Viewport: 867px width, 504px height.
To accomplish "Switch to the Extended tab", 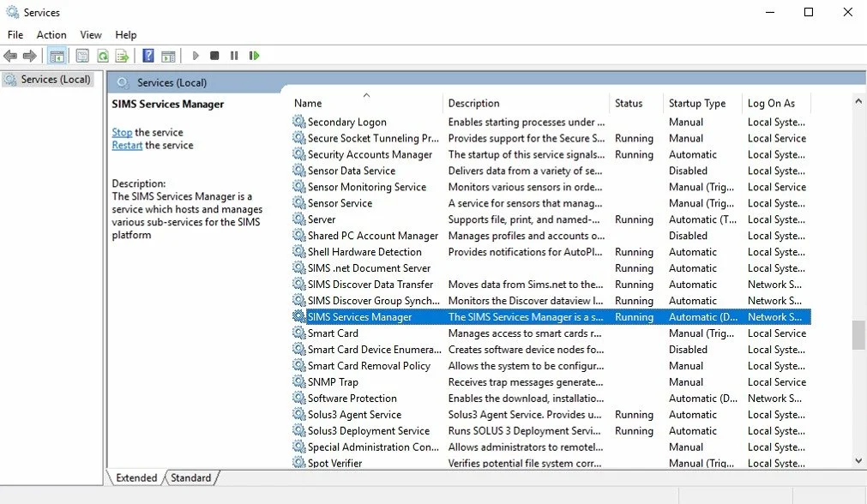I will [136, 478].
